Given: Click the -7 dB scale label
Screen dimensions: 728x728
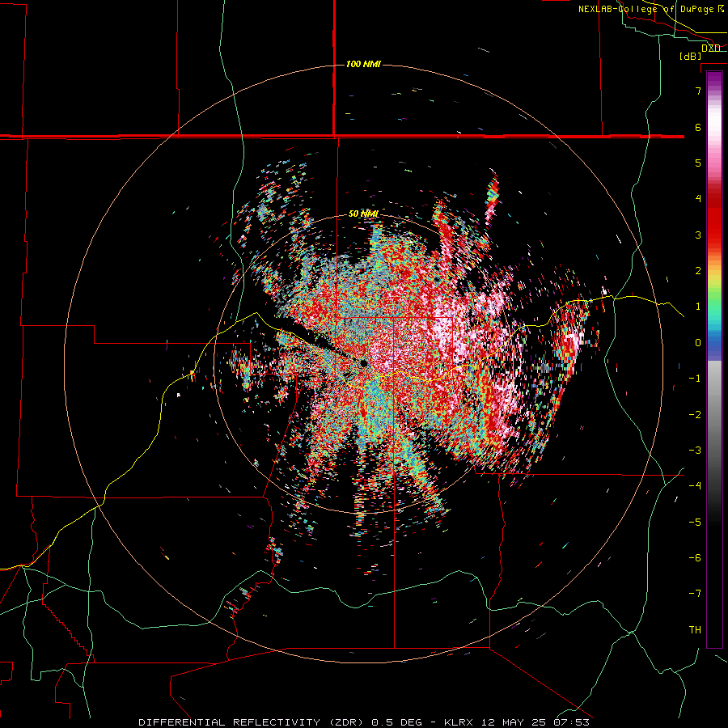Looking at the screenshot, I should point(695,594).
